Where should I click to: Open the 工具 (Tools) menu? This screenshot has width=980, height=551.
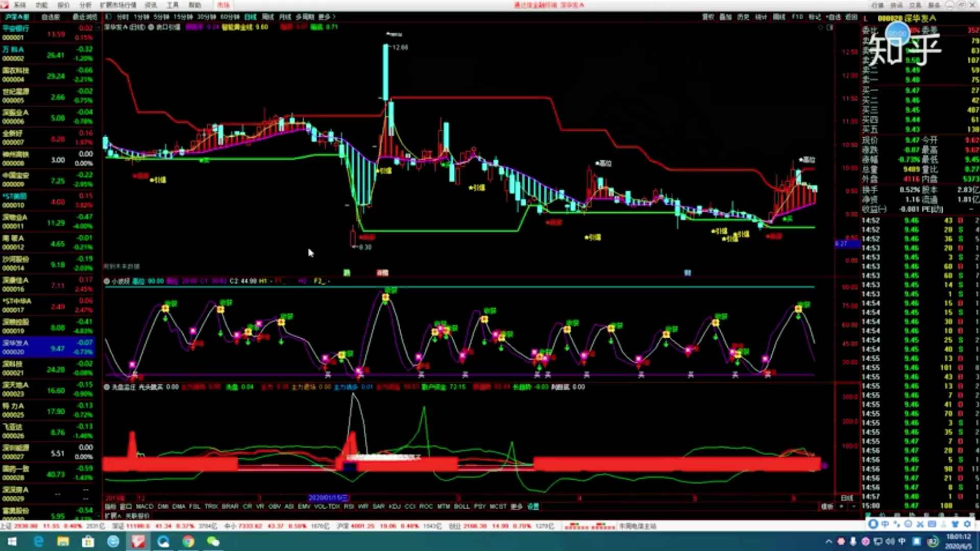click(173, 5)
